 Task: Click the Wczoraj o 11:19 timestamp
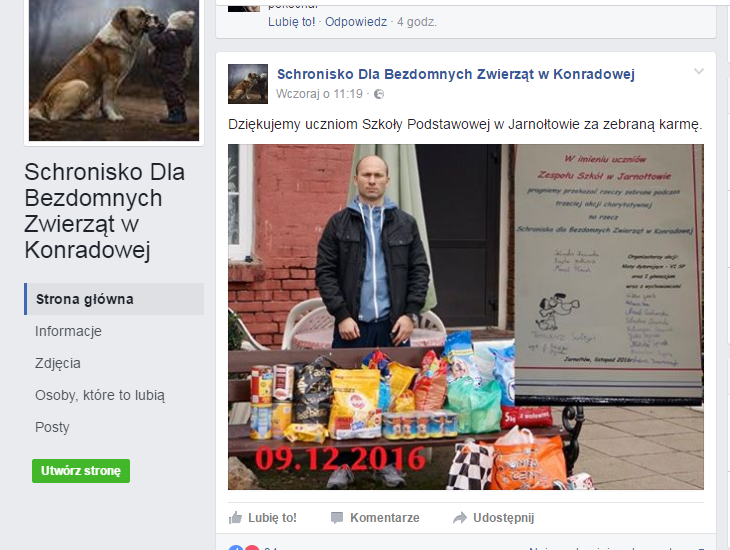point(319,94)
